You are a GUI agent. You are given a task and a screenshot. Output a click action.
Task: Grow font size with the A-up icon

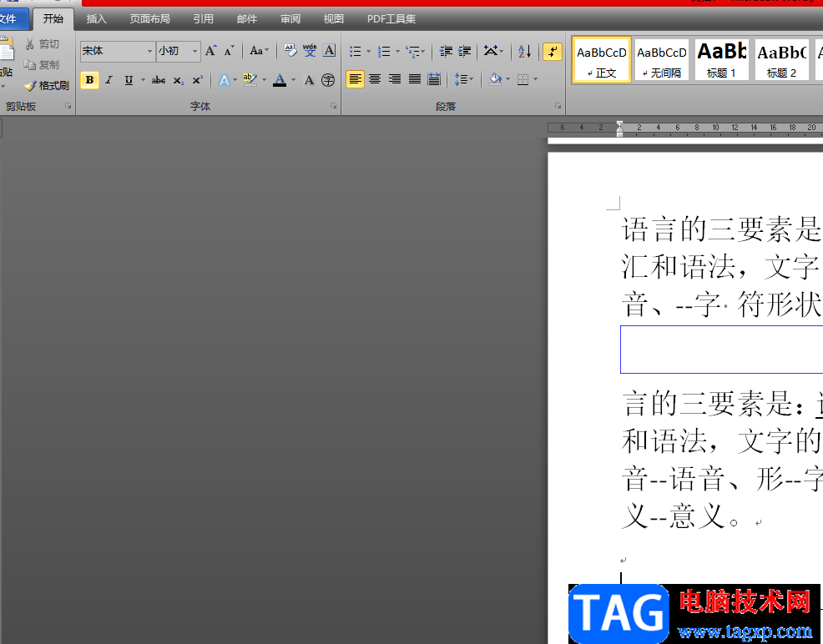[x=210, y=51]
